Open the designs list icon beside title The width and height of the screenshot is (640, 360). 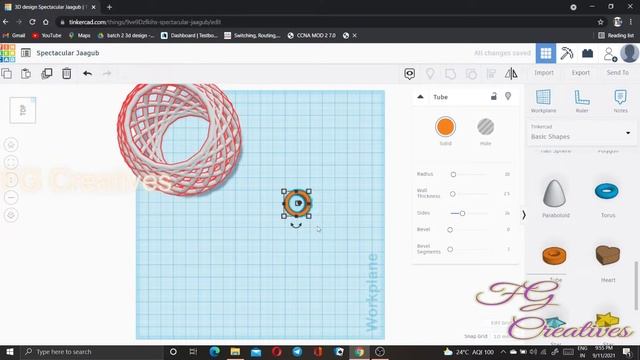click(26, 53)
